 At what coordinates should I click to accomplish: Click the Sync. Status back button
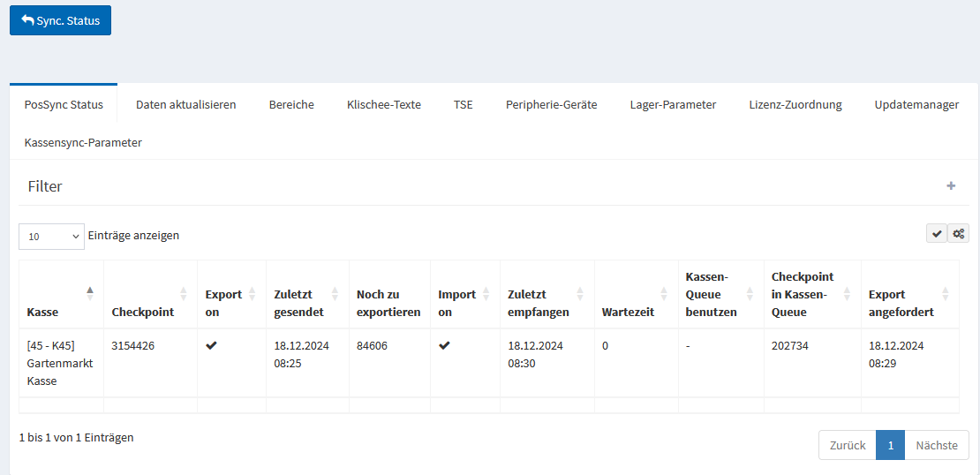click(60, 20)
